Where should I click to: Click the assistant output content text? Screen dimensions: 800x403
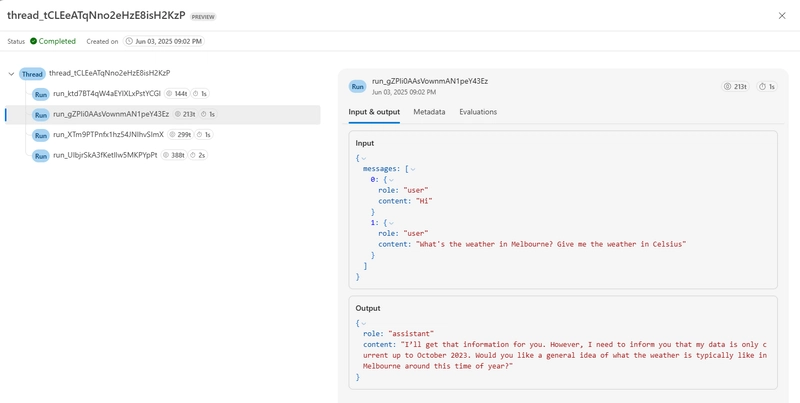[x=565, y=355]
